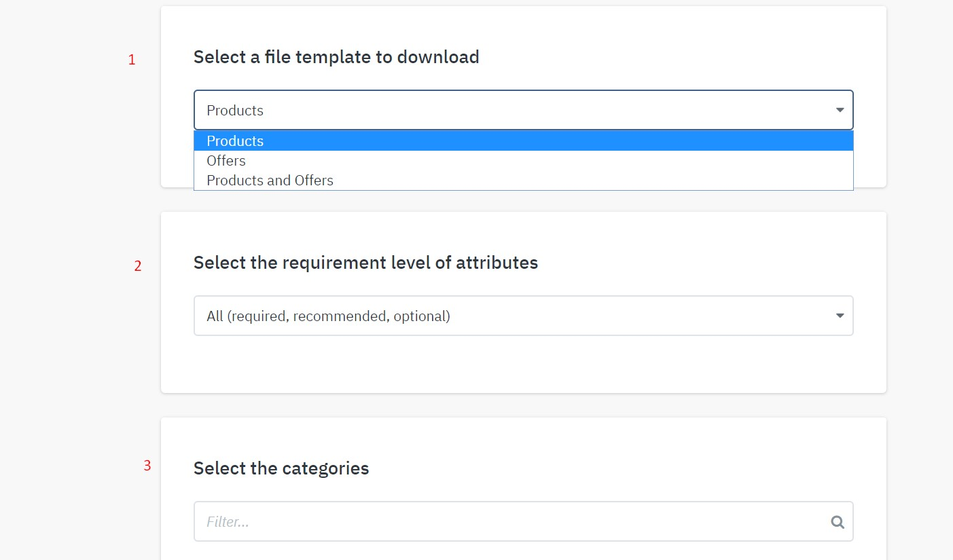The image size is (953, 560).
Task: Collapse the file template combo box showing Products
Action: [523, 110]
